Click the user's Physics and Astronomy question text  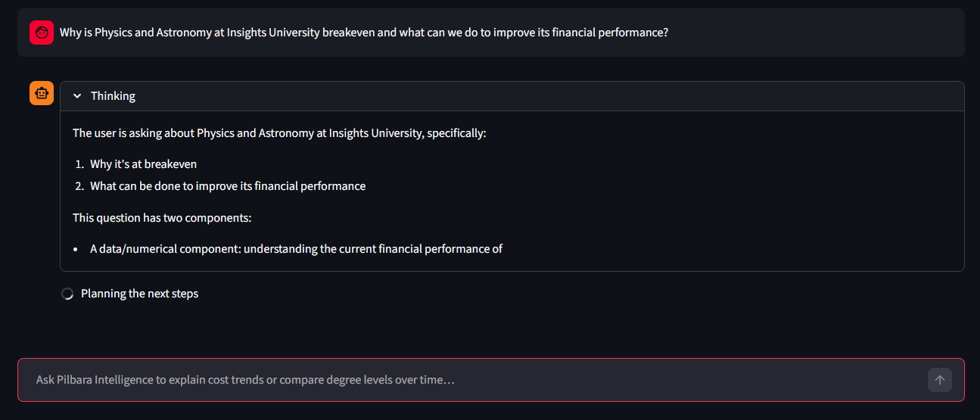pyautogui.click(x=363, y=33)
